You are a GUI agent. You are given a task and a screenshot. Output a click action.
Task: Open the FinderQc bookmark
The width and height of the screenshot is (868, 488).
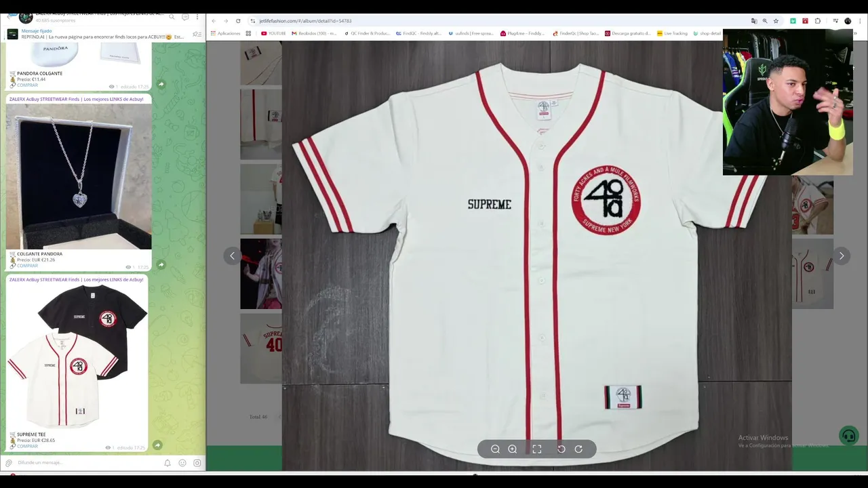(576, 33)
